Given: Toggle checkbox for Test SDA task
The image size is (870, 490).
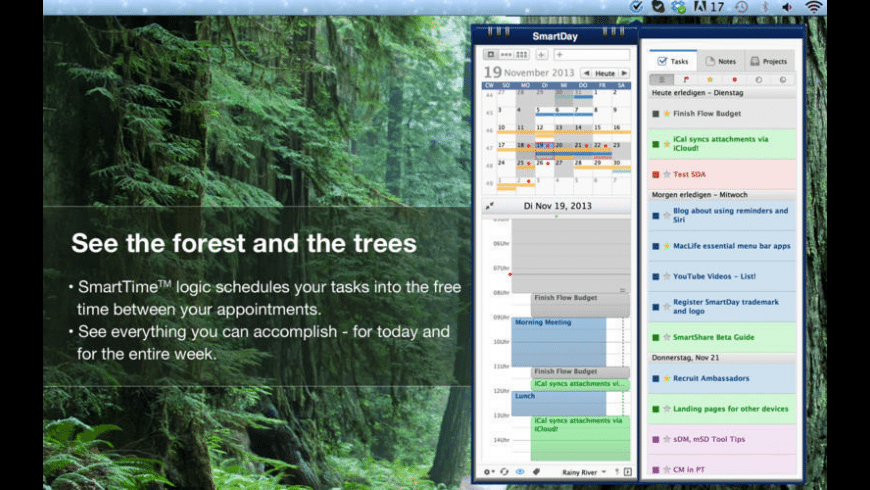Looking at the screenshot, I should (655, 174).
